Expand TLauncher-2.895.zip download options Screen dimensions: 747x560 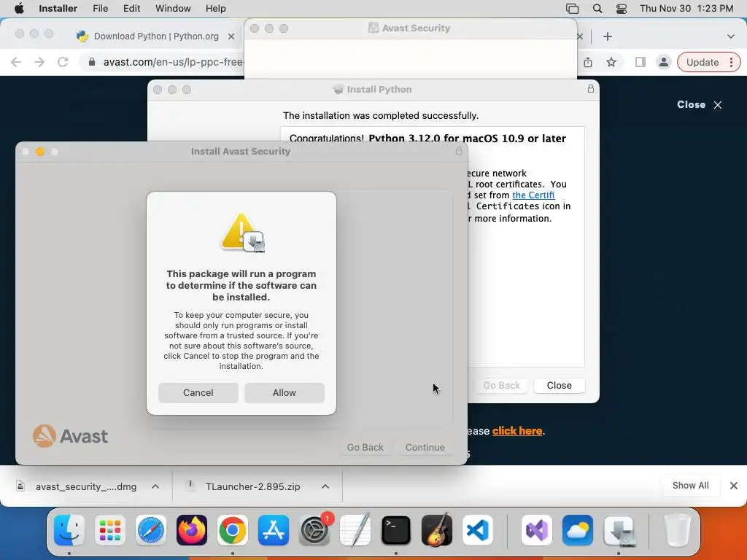325,486
